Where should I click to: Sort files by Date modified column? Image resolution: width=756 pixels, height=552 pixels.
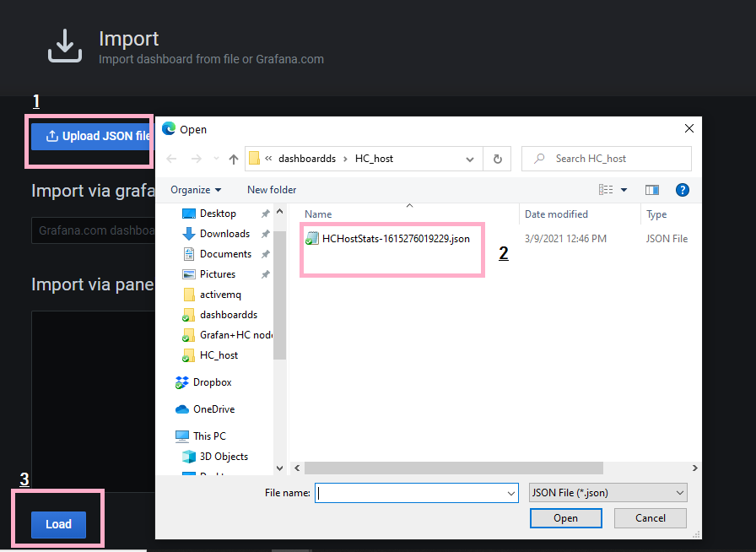556,214
